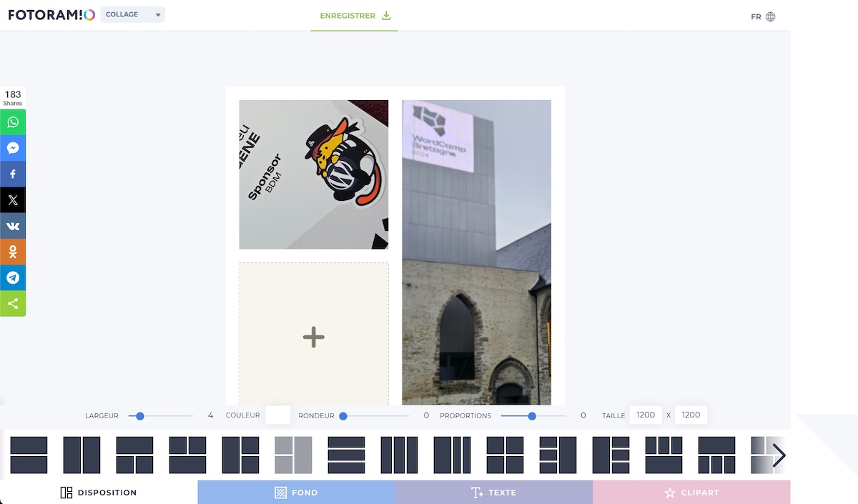Choose the two-by-two grid layout
858x504 pixels.
(505, 455)
